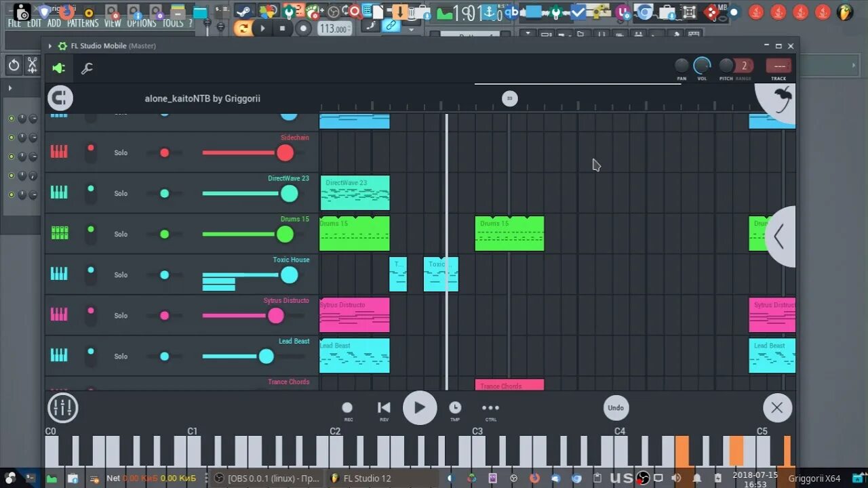Open the FILE menu
Image resolution: width=868 pixels, height=488 pixels.
tap(14, 23)
